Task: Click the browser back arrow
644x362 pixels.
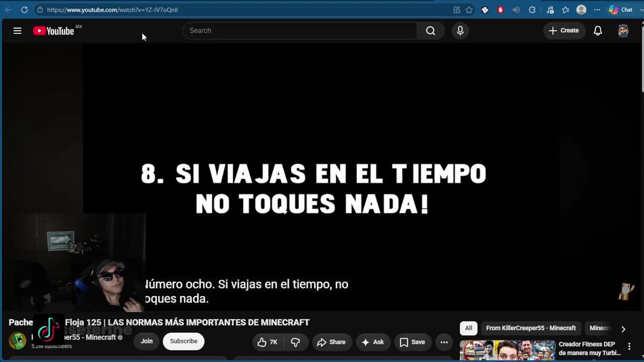Action: coord(9,10)
